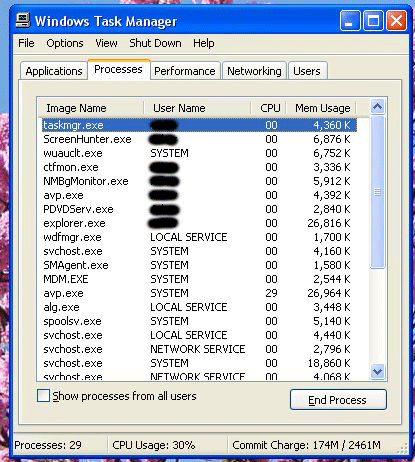This screenshot has width=415, height=462.
Task: Open the Shut Down menu
Action: point(155,43)
